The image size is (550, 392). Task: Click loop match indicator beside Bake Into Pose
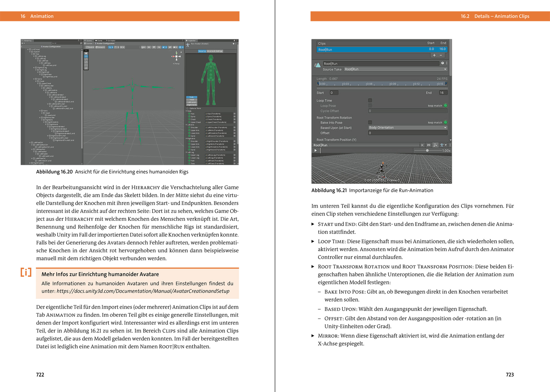pyautogui.click(x=445, y=122)
